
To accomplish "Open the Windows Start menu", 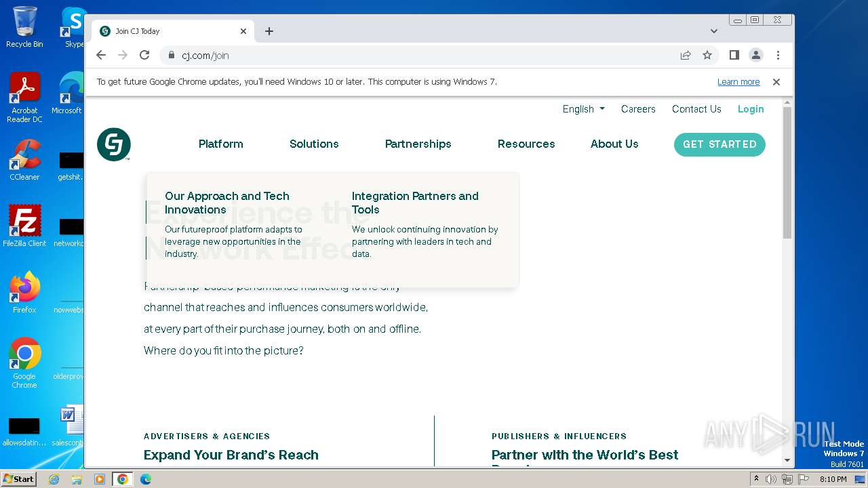I will pyautogui.click(x=18, y=479).
